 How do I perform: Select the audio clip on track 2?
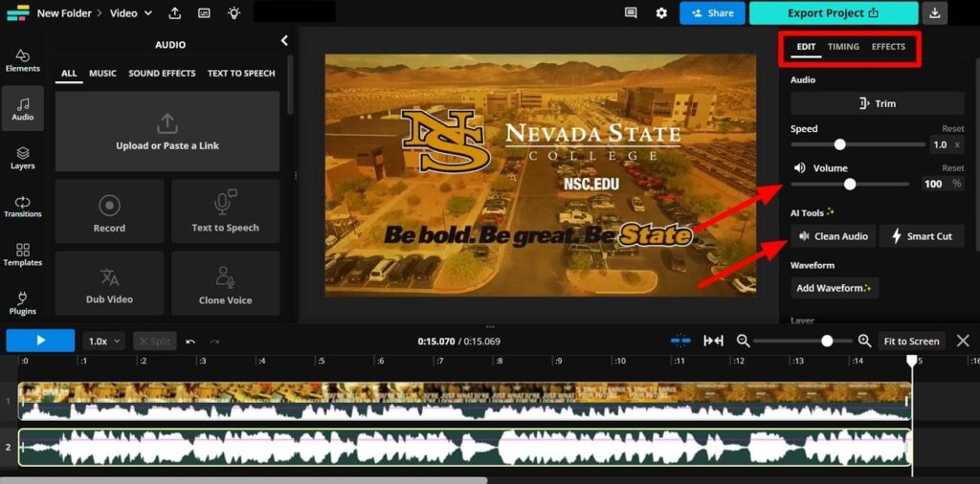pos(464,447)
